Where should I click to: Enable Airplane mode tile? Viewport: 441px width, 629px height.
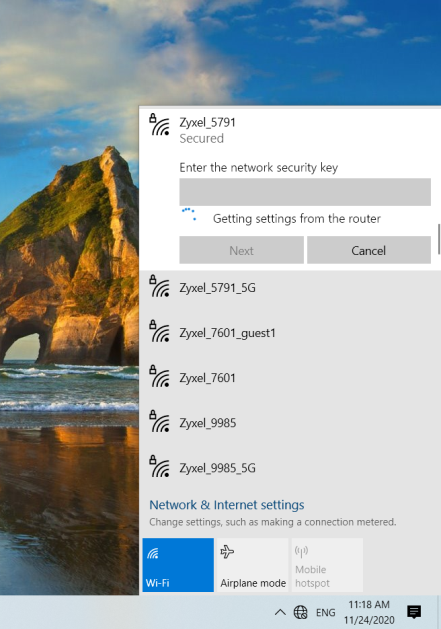253,565
